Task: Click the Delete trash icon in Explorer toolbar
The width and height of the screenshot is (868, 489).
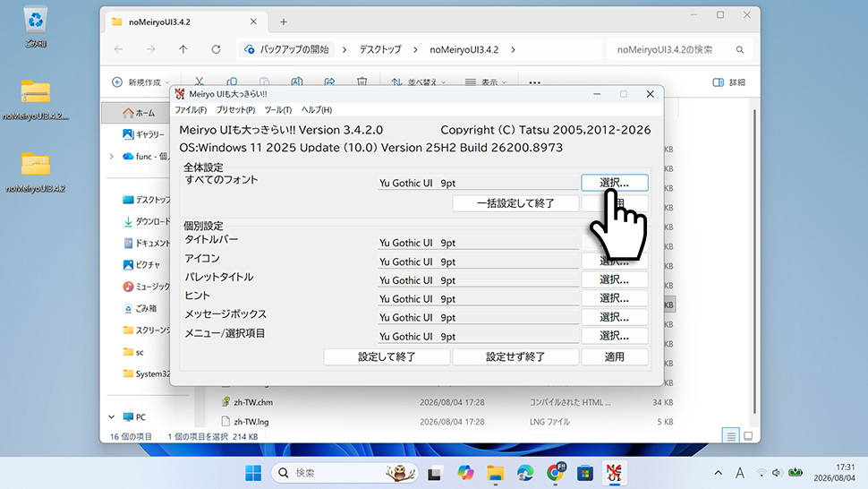Action: click(x=362, y=81)
